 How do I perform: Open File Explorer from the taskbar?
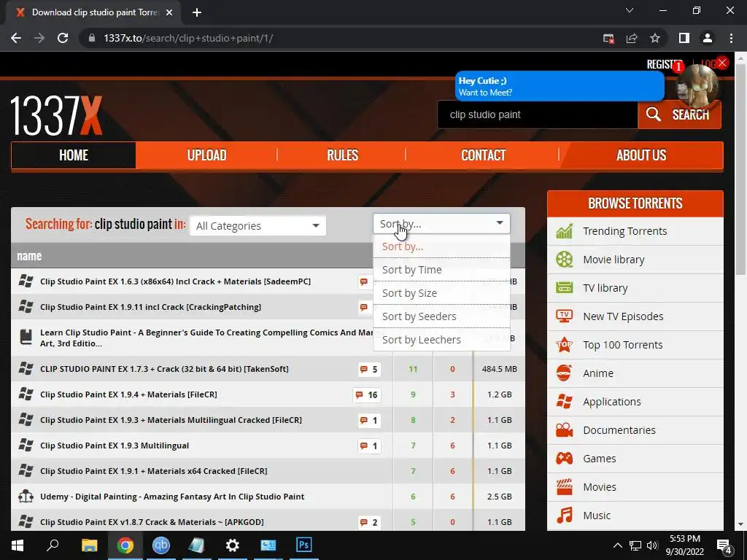[89, 545]
